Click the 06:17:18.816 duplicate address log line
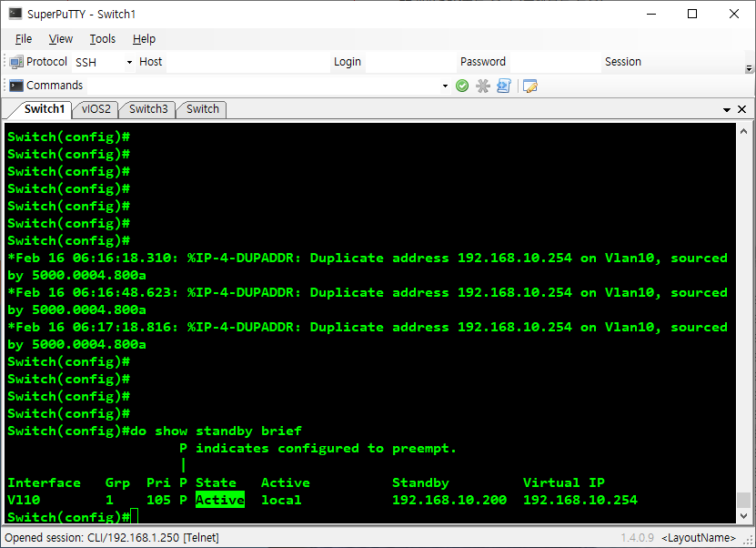Image resolution: width=756 pixels, height=548 pixels. point(368,336)
